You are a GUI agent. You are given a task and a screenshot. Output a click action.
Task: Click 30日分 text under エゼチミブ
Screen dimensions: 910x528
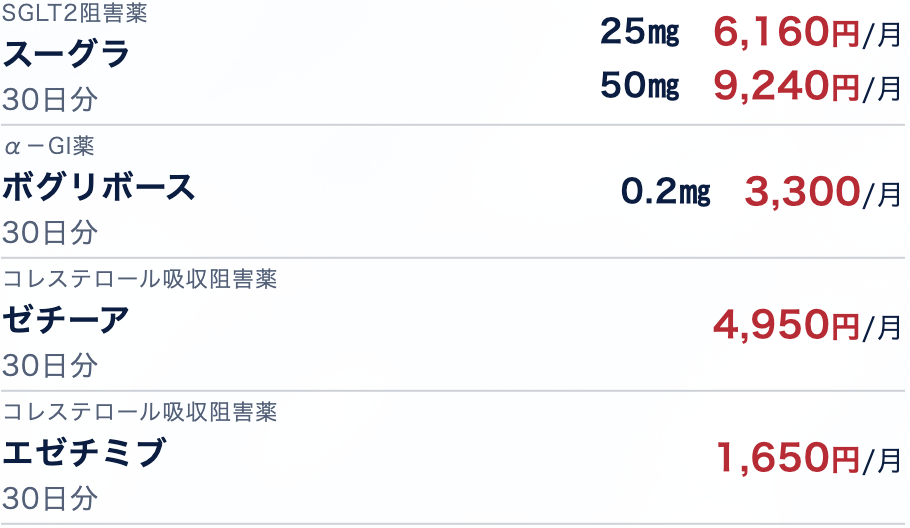pos(50,497)
